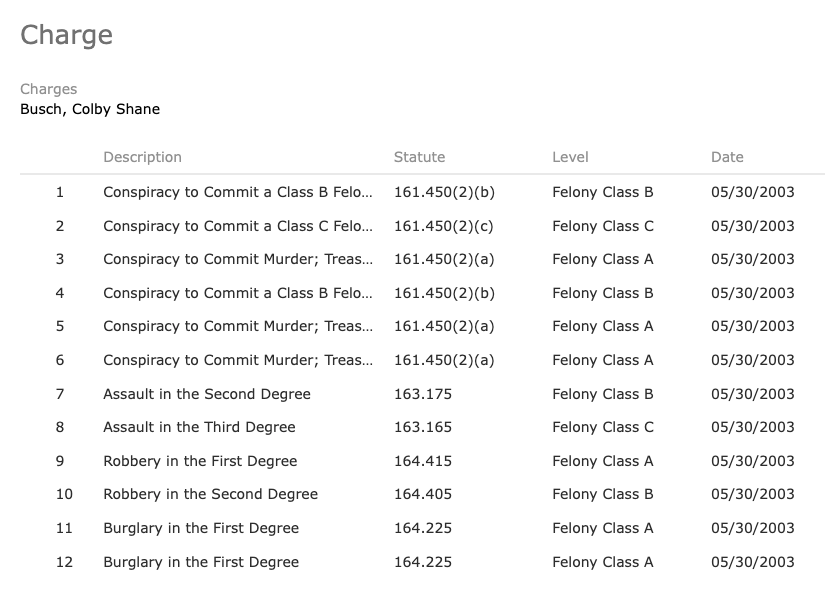Select charge 12 Burglary in the First Degree
Image resolution: width=825 pixels, height=599 pixels.
(x=201, y=562)
